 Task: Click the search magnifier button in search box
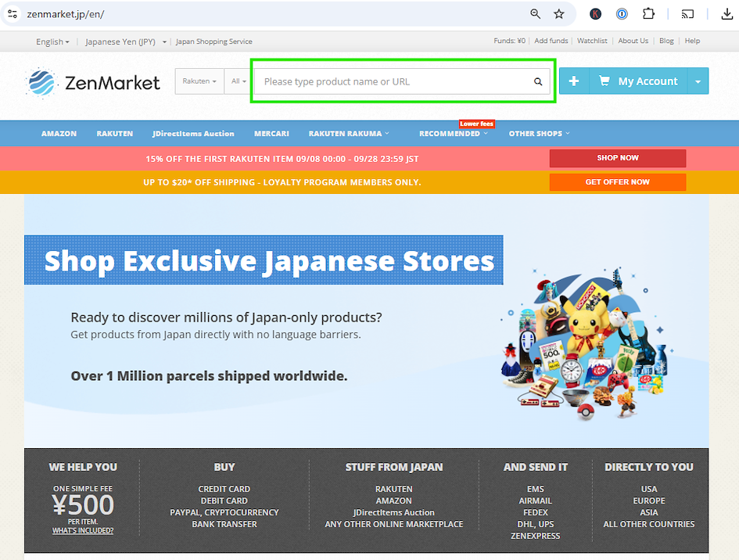pyautogui.click(x=538, y=81)
